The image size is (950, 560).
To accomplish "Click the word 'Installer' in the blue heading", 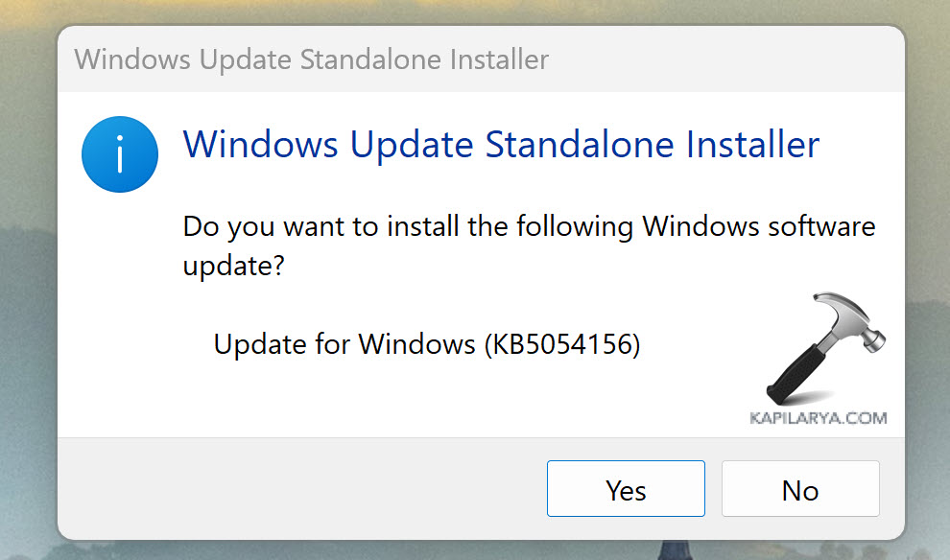I will tap(752, 145).
